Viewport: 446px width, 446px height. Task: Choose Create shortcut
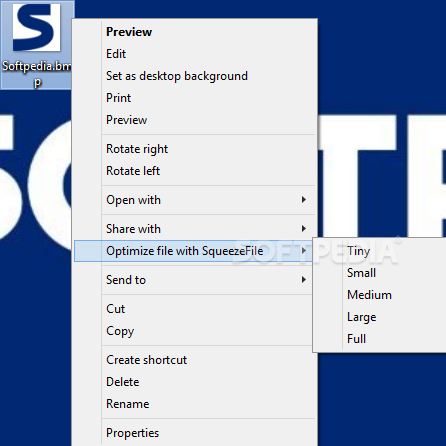pos(195,360)
